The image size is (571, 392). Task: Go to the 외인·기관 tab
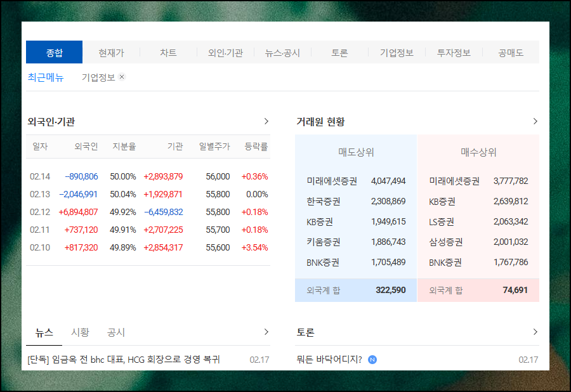click(225, 53)
